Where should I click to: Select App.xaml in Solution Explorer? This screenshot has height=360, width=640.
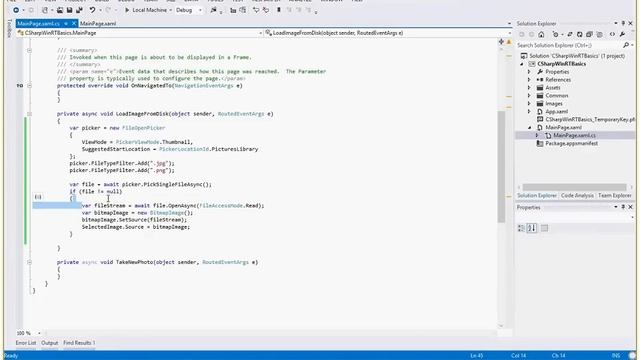pos(556,111)
